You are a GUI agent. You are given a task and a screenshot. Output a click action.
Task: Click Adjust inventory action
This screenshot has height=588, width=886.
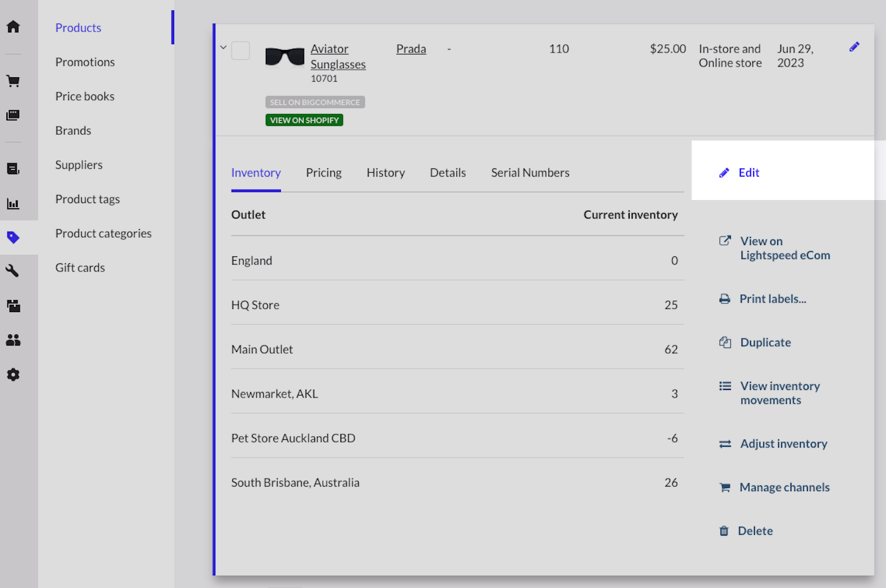point(783,444)
